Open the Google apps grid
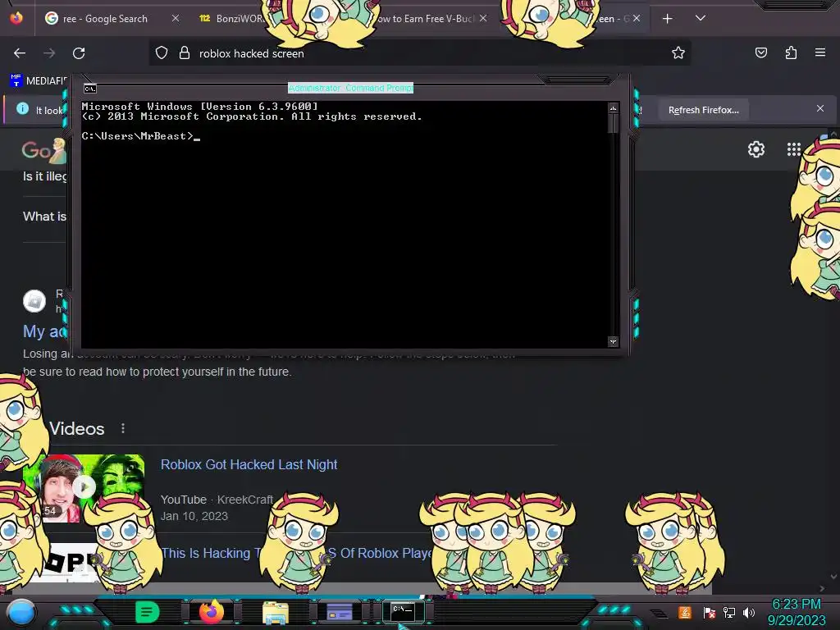The width and height of the screenshot is (840, 630). [793, 149]
